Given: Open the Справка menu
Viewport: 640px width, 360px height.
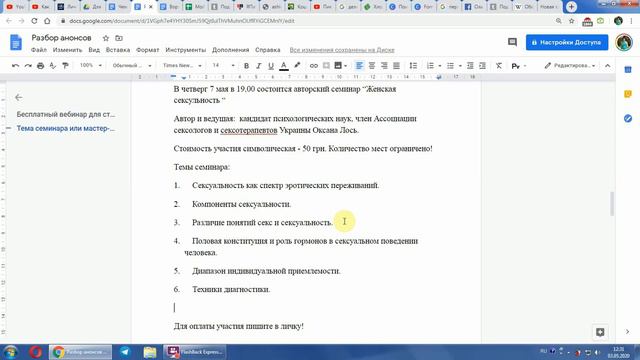Looking at the screenshot, I should [268, 50].
